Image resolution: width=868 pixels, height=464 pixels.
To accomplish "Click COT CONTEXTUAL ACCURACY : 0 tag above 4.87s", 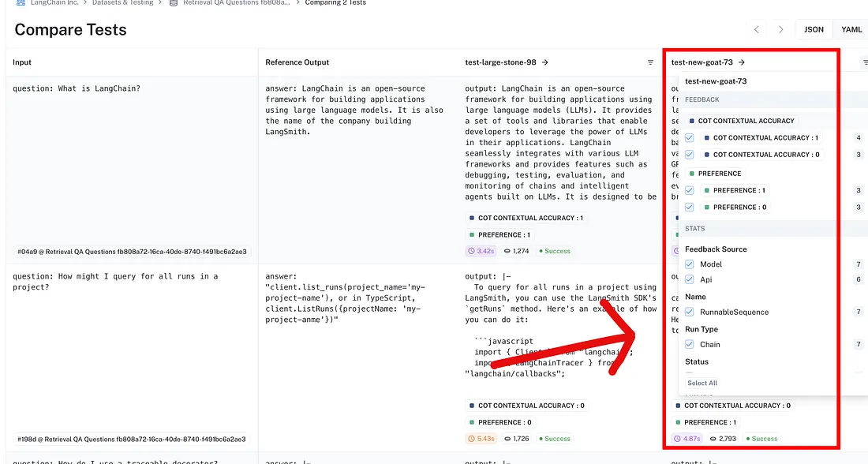I will [733, 406].
